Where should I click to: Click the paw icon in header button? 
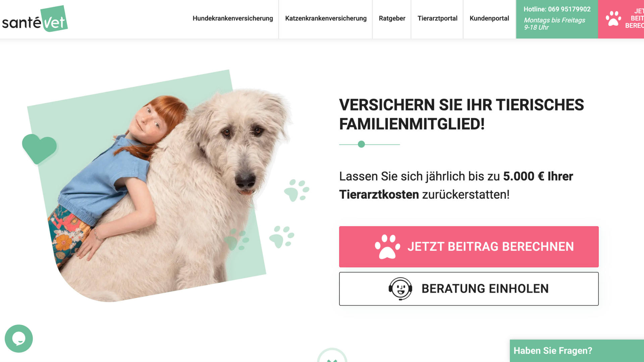coord(613,18)
